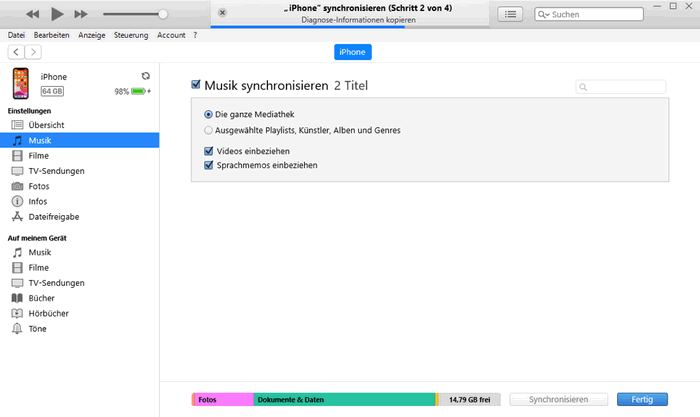Viewport: 700px width, 417px height.
Task: Select Ausgewählte Playlists, Künstler, Alben und Genres
Action: point(208,130)
